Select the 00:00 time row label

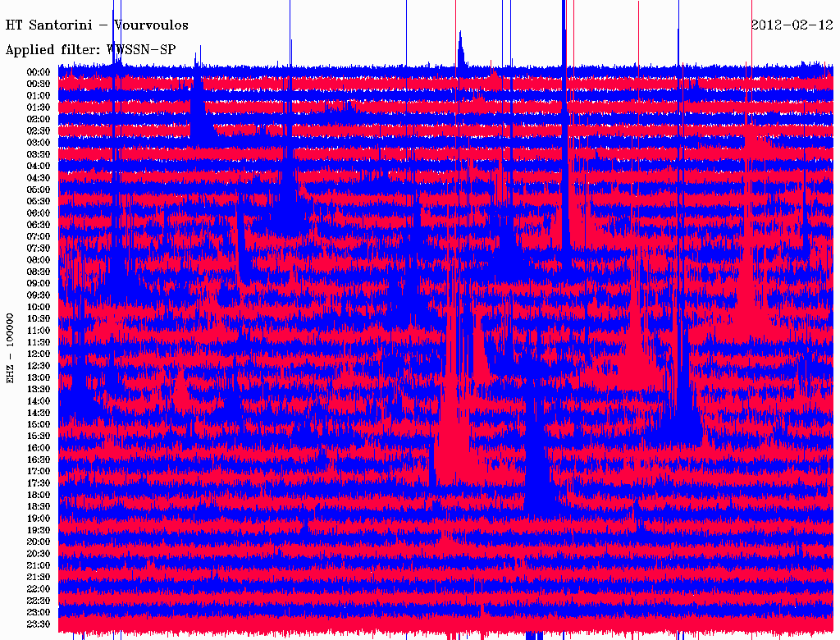[x=39, y=72]
